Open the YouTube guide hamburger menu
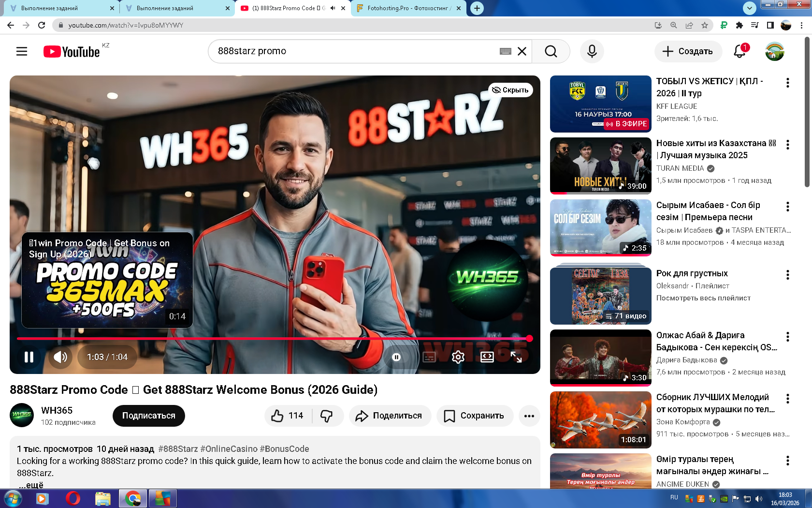 22,51
